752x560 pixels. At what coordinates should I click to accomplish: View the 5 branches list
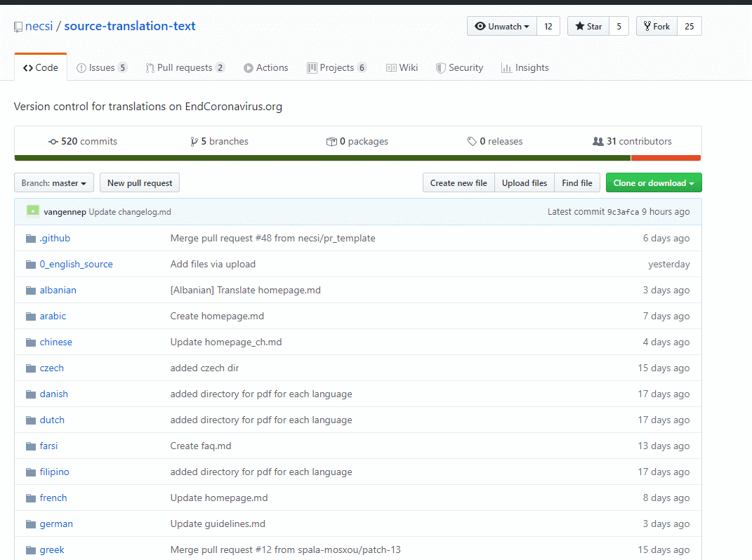[220, 142]
